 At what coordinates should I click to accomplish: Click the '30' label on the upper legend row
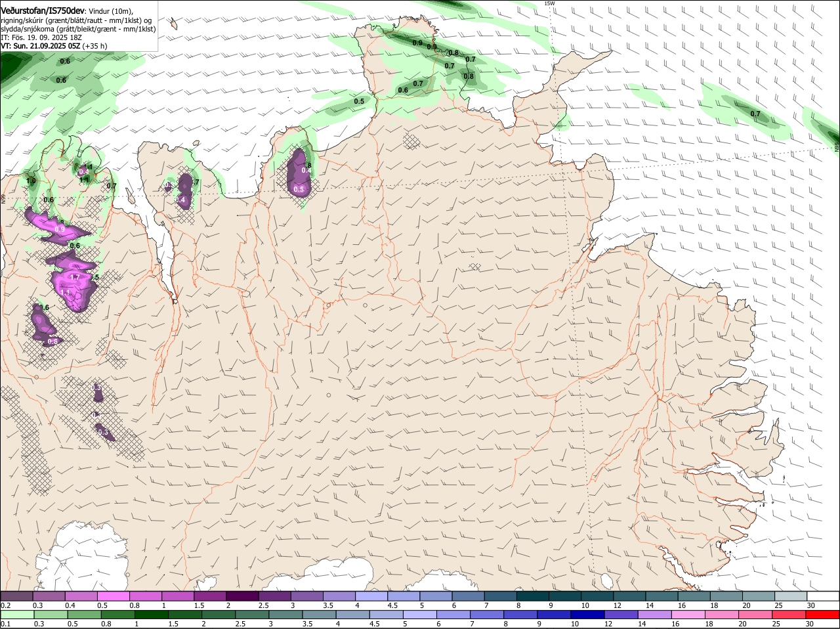coord(811,605)
